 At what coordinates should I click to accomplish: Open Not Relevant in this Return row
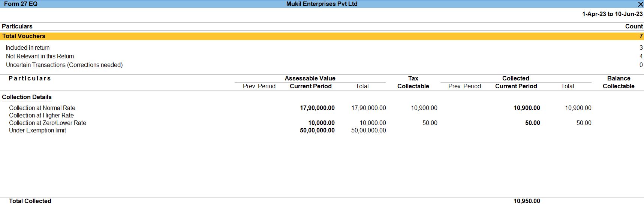pyautogui.click(x=322, y=56)
